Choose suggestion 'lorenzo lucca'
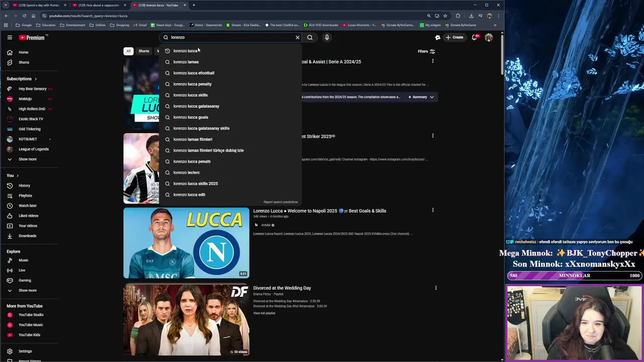 (230, 51)
